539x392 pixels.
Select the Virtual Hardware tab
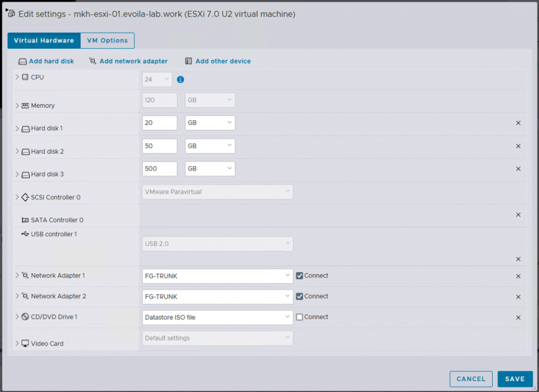pyautogui.click(x=44, y=41)
